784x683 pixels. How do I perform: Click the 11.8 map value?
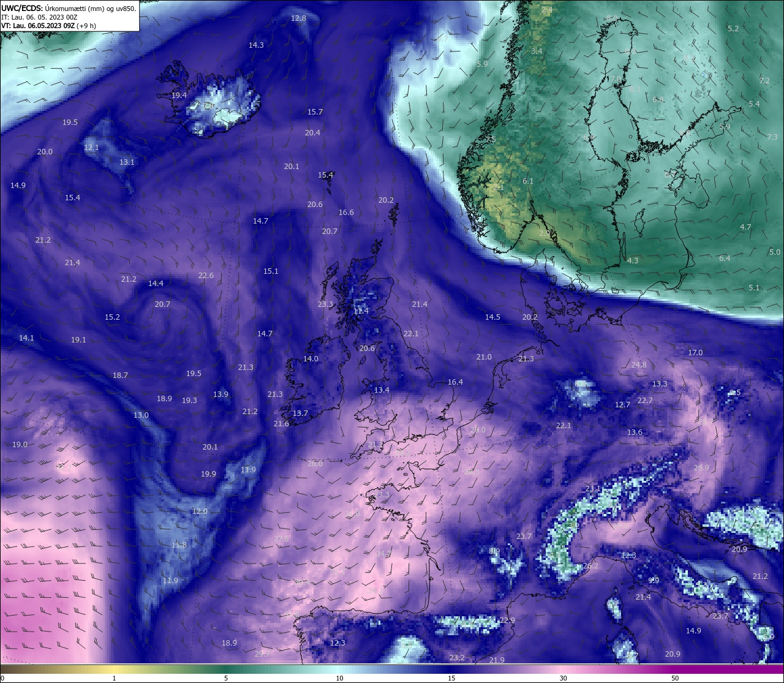tap(179, 545)
